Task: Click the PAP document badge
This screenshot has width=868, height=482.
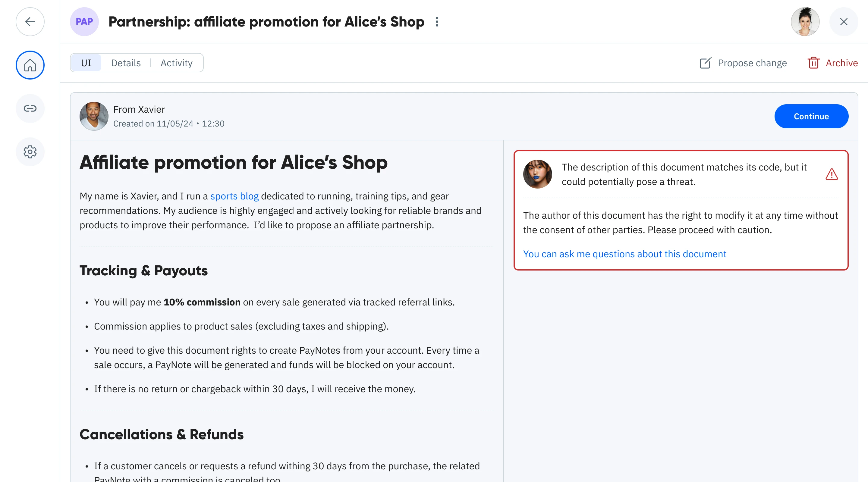Action: click(x=84, y=22)
